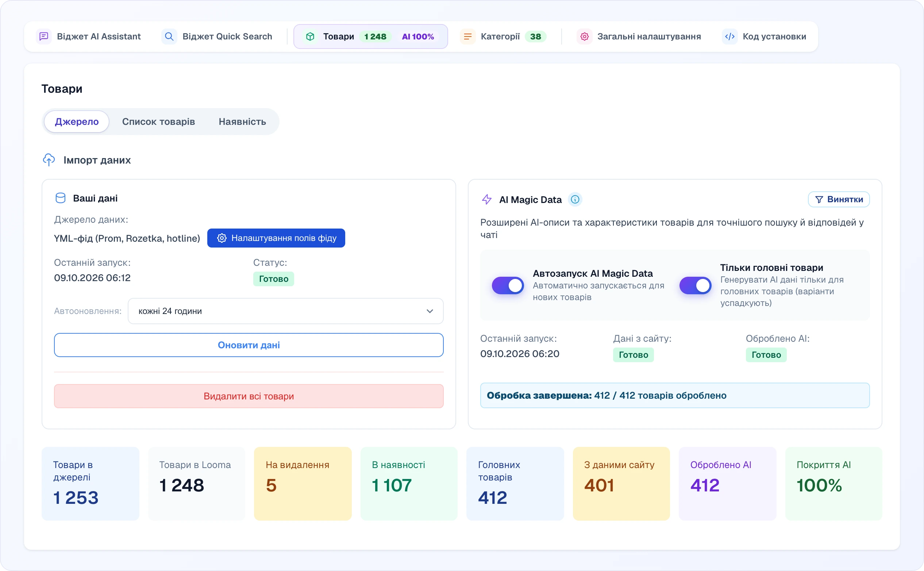Screen dimensions: 924x571
Task: Open the AI Magic Data info icon
Action: click(x=575, y=199)
